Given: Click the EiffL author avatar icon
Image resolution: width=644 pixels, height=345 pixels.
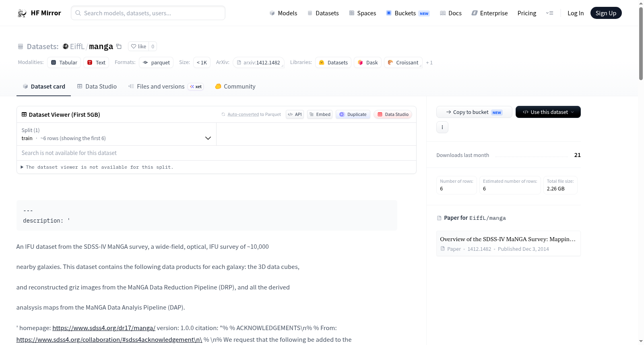Looking at the screenshot, I should 66,46.
